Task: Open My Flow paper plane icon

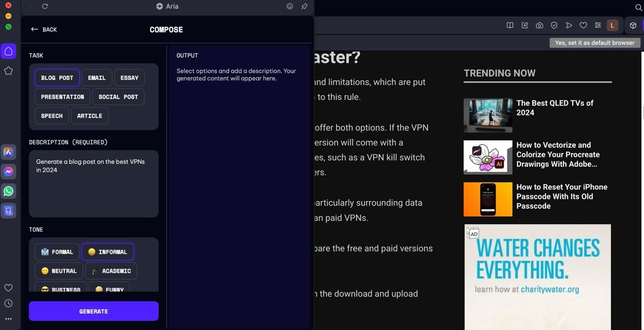Action: tap(569, 25)
